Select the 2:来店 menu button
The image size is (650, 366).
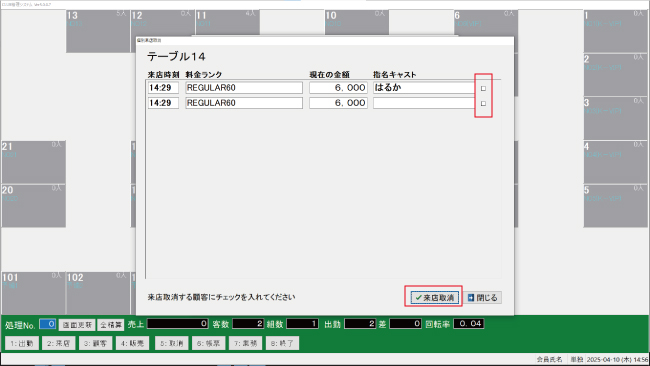(58, 343)
